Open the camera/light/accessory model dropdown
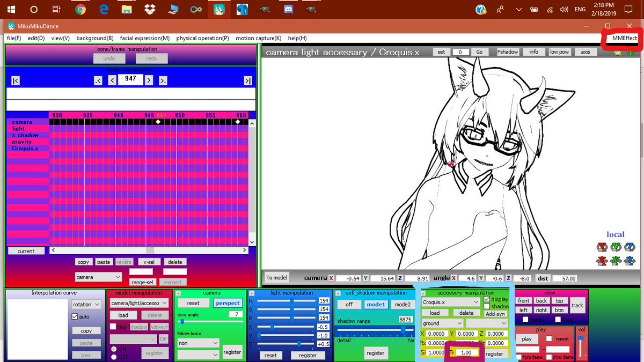 (139, 303)
